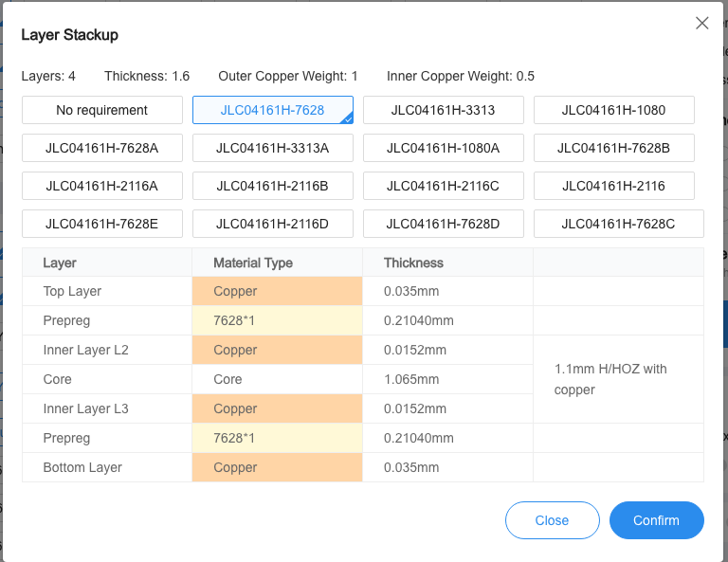This screenshot has height=562, width=728.
Task: Choose the JLC04161H-2116B option
Action: [x=273, y=186]
